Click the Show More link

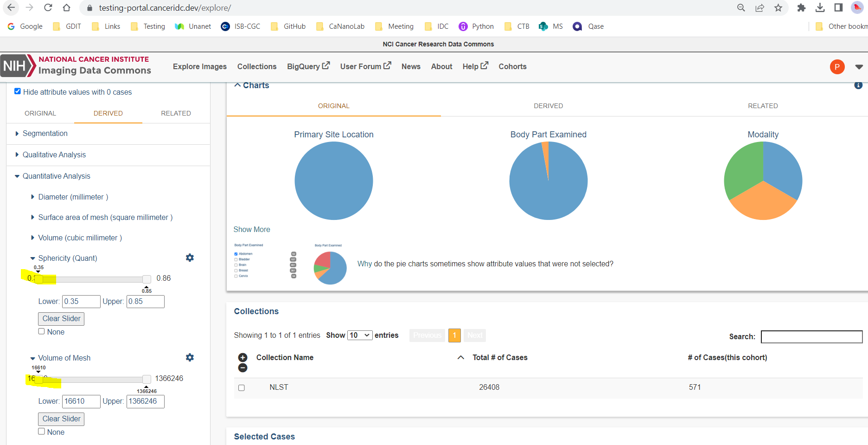click(x=252, y=229)
